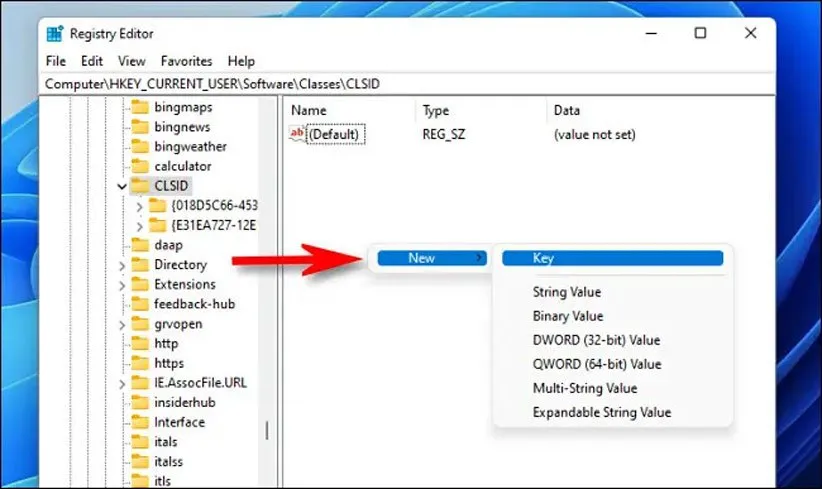Choose Key from the New submenu

[x=612, y=258]
